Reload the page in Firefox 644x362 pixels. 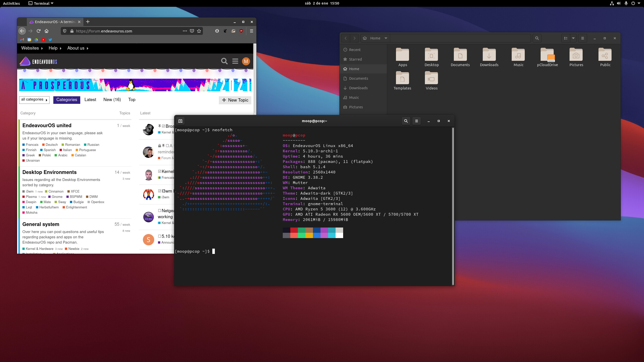[38, 31]
